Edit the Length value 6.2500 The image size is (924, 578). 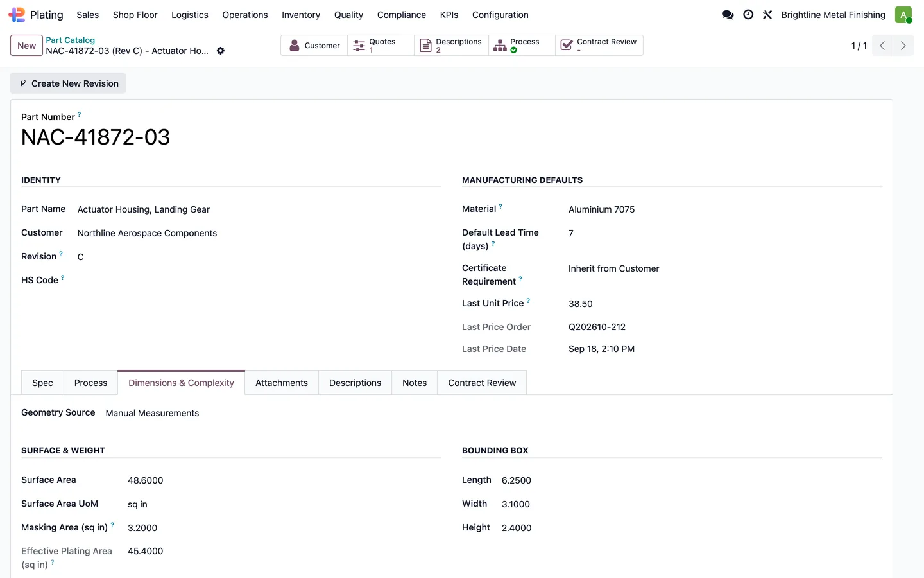(692, 480)
